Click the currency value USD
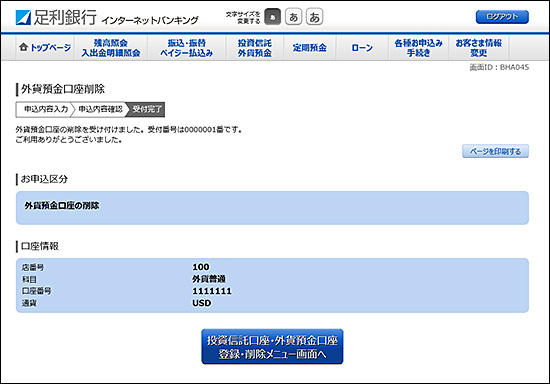Image resolution: width=550 pixels, height=384 pixels. 202,303
